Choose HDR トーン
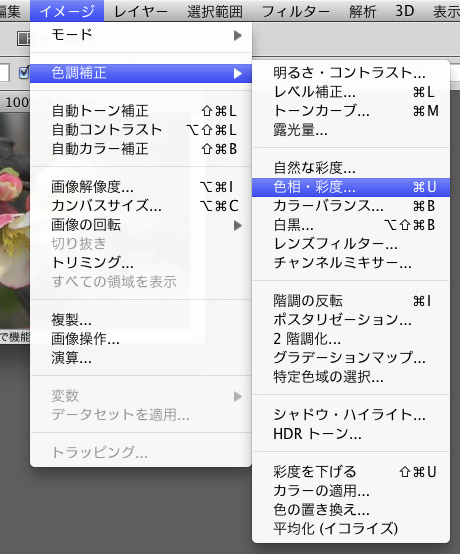 [351, 434]
